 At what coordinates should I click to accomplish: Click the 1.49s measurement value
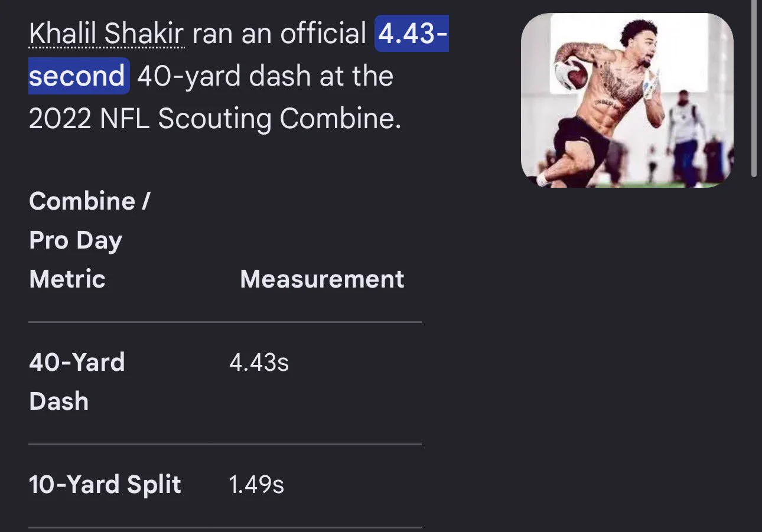pos(256,485)
